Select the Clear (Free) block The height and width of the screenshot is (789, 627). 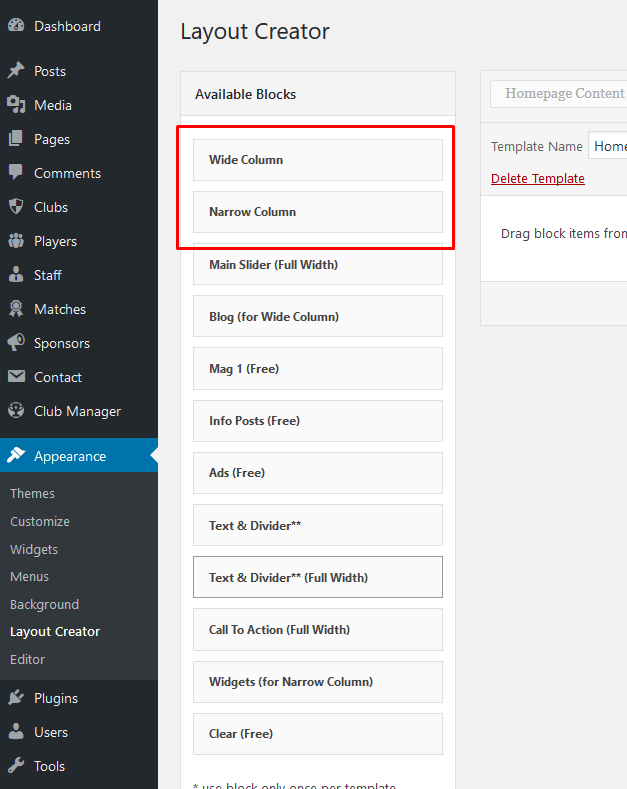pos(318,734)
